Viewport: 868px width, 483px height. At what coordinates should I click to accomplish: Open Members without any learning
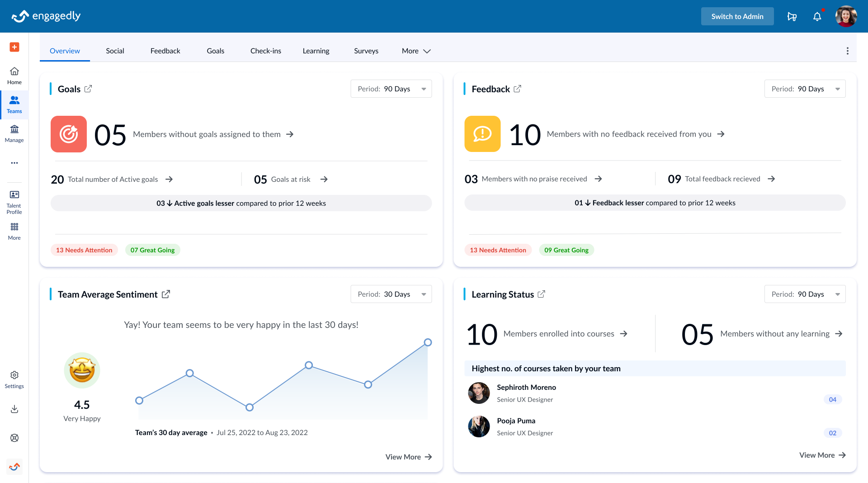point(762,334)
